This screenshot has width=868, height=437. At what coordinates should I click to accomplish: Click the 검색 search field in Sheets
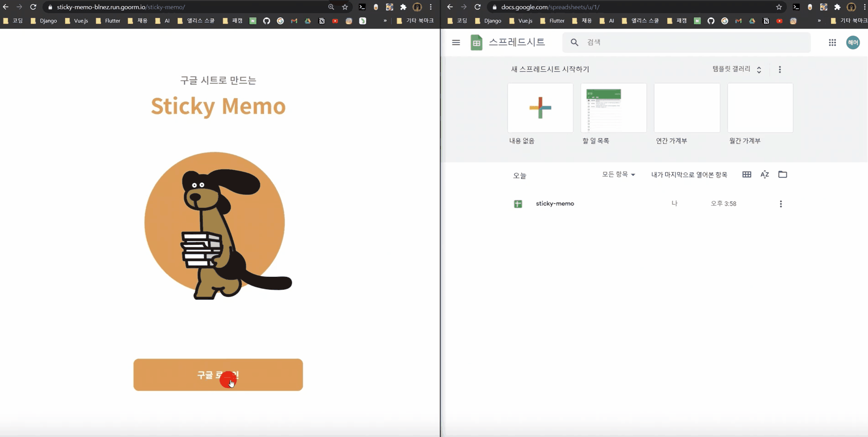[687, 42]
